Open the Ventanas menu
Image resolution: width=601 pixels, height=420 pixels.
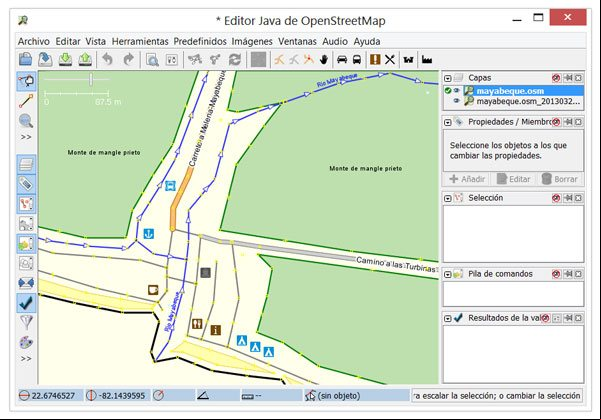[x=297, y=41]
